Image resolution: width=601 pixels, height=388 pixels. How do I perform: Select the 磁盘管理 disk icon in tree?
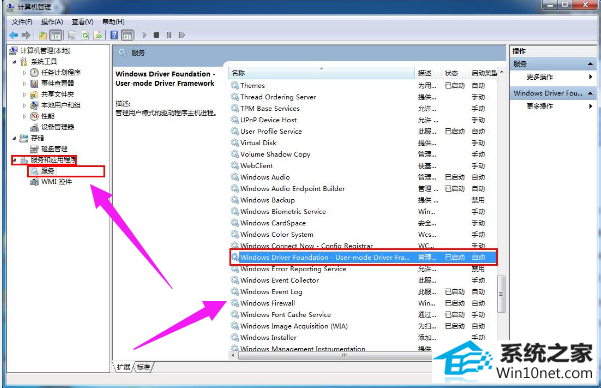(34, 149)
